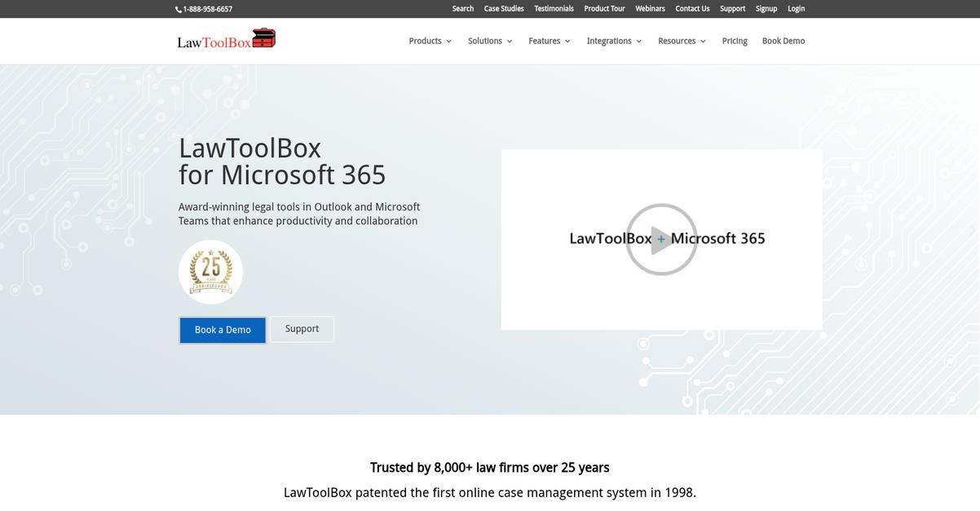Viewport: 980px width, 511px height.
Task: Click the phone icon beside 1-888-958-6657
Action: 179,9
